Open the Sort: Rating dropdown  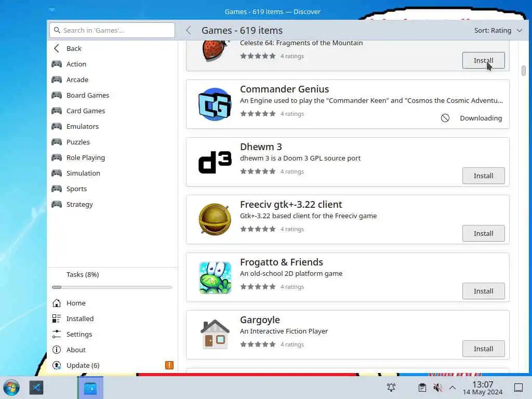[x=498, y=31]
